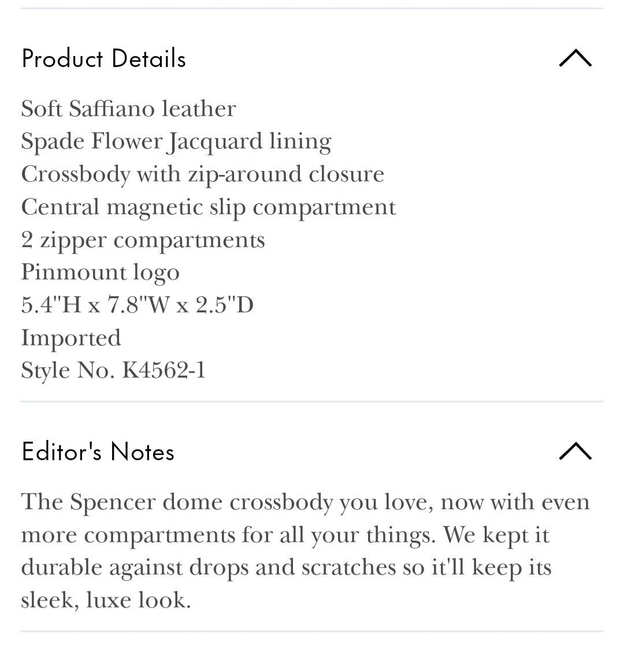The height and width of the screenshot is (672, 624).
Task: Click the divider below Style No. line
Action: click(x=312, y=402)
